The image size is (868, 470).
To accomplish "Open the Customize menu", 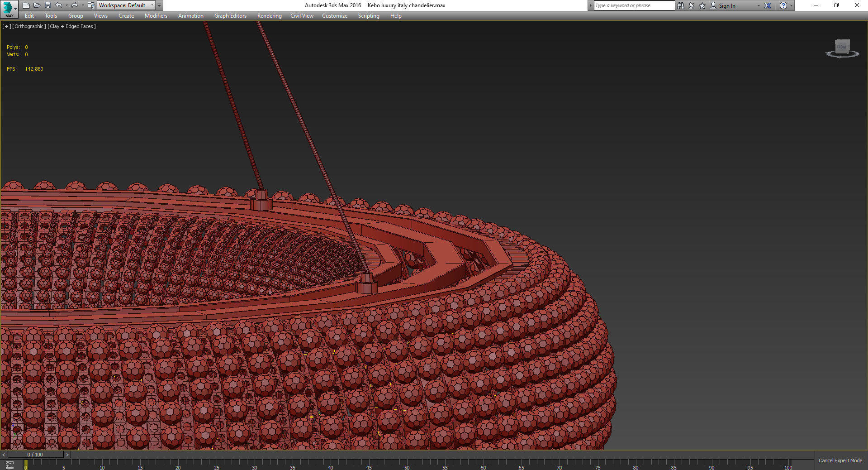I will point(335,16).
